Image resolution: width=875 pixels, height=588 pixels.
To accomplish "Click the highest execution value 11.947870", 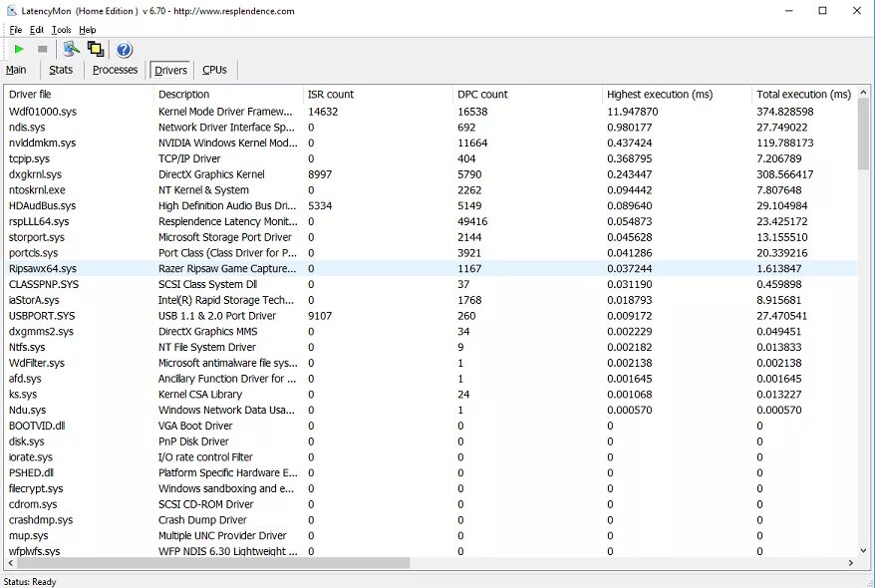I will (632, 112).
